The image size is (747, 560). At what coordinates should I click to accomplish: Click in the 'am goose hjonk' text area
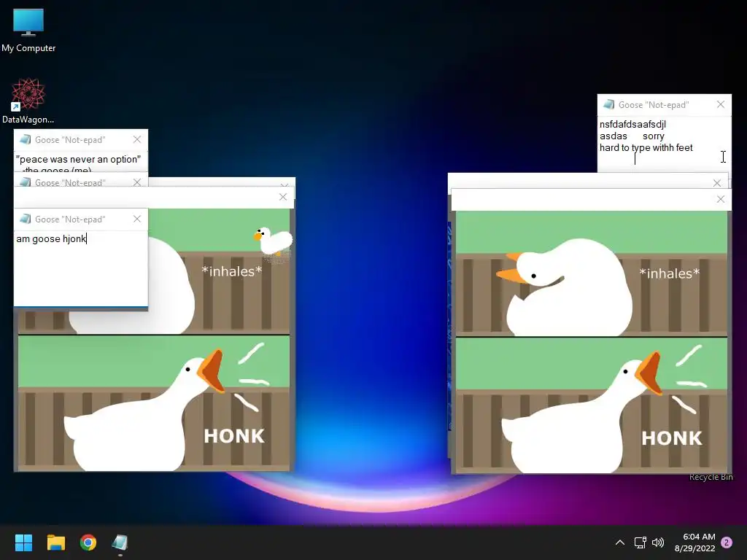(80, 268)
